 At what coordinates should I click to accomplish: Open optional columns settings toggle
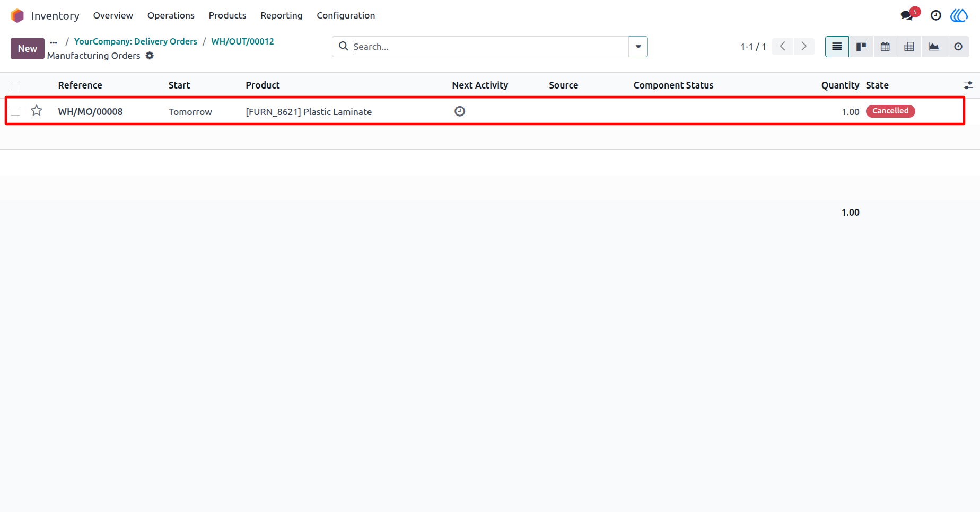pyautogui.click(x=968, y=85)
